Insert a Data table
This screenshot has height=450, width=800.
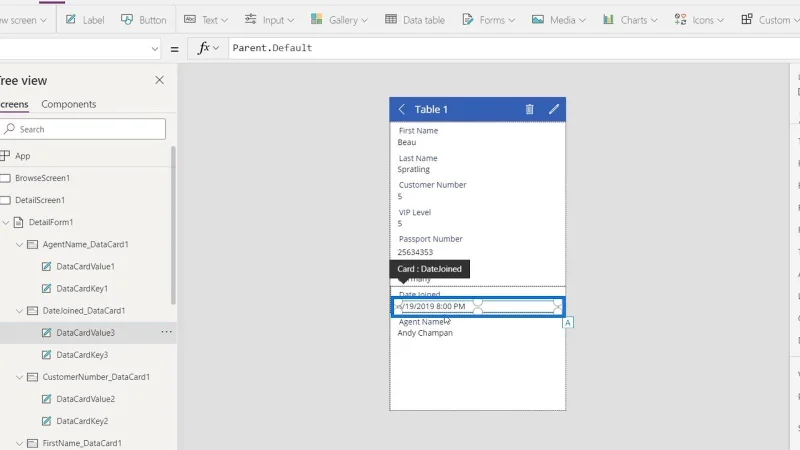[415, 20]
